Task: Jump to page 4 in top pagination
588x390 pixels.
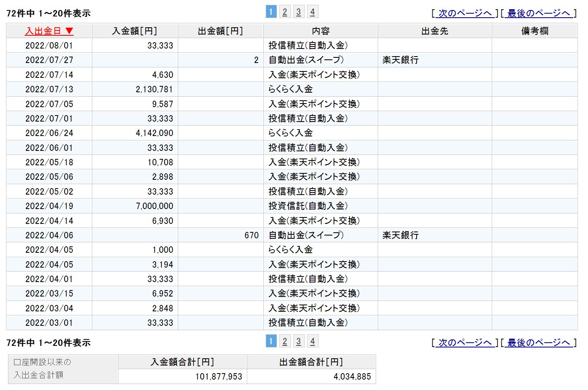Action: [312, 12]
